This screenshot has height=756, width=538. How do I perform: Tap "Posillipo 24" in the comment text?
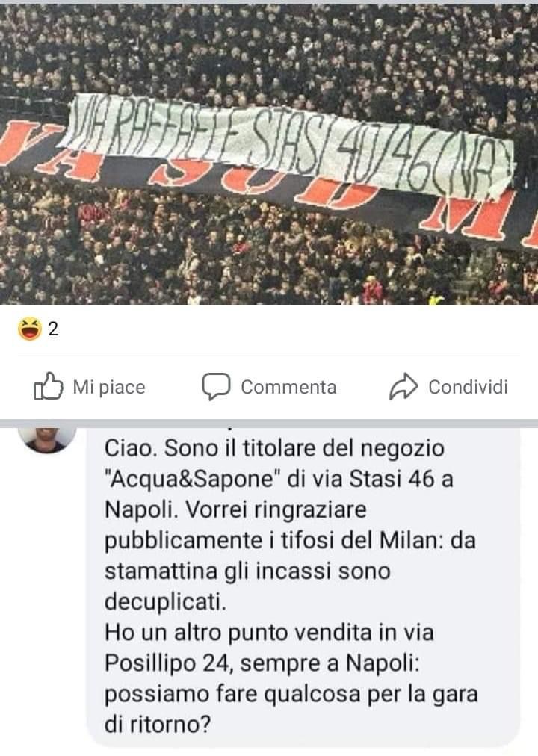pyautogui.click(x=169, y=663)
